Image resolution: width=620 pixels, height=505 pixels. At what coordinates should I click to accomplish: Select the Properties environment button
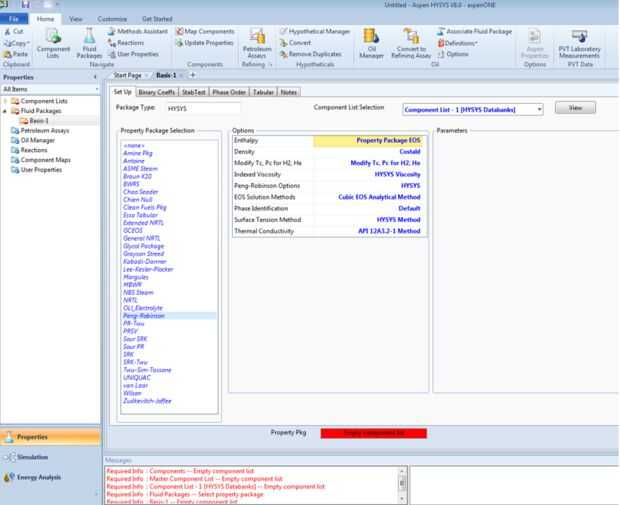pos(51,437)
